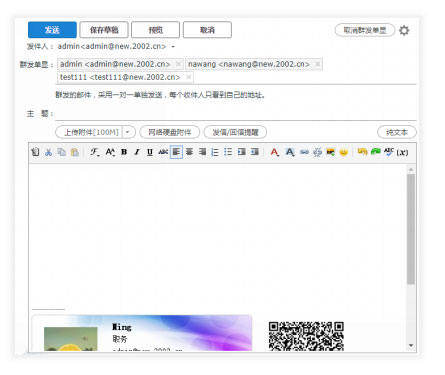Insert variable (x) icon
This screenshot has width=445, height=375.
(402, 152)
